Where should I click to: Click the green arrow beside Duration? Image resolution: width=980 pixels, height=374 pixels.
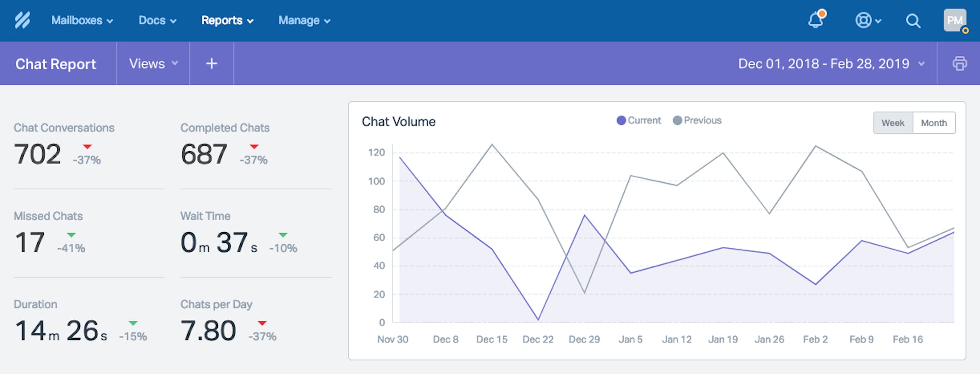[x=133, y=323]
